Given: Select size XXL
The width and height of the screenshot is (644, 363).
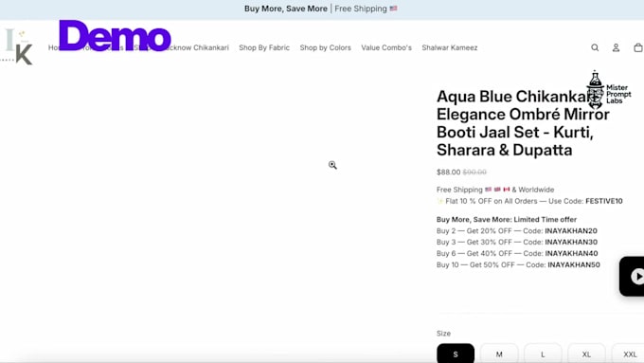Looking at the screenshot, I should (x=629, y=354).
